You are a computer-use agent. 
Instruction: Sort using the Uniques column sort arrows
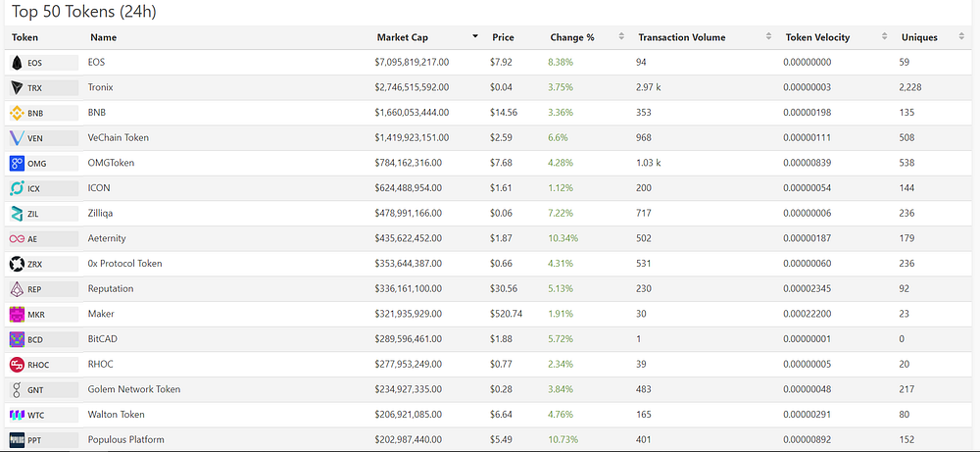tap(961, 37)
